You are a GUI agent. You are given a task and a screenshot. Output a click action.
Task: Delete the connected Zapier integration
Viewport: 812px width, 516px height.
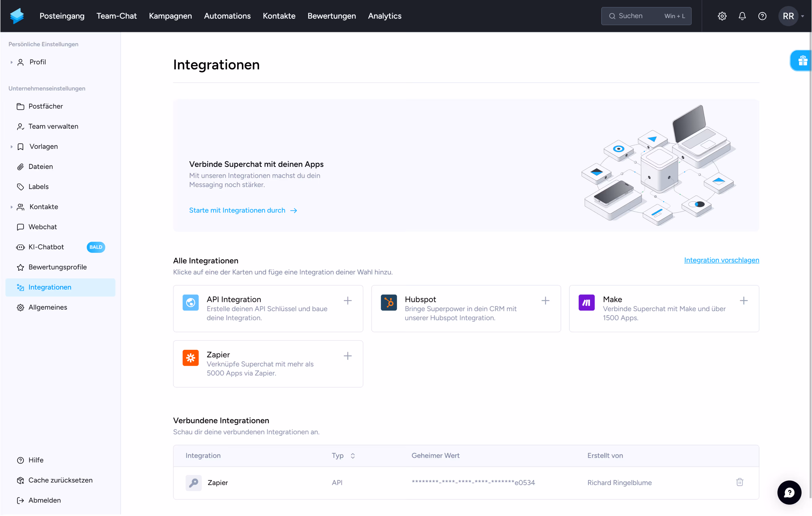click(x=739, y=482)
